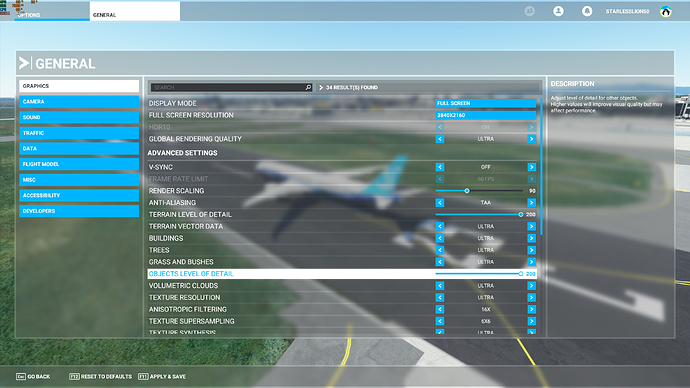Click STARLESSLION50 username
Screen dimensions: 690x388
coord(627,11)
